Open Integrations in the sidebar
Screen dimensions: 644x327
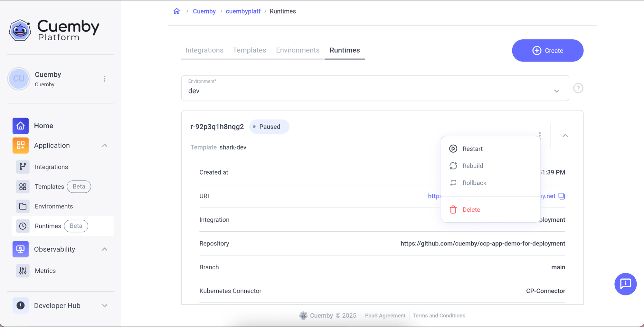51,167
